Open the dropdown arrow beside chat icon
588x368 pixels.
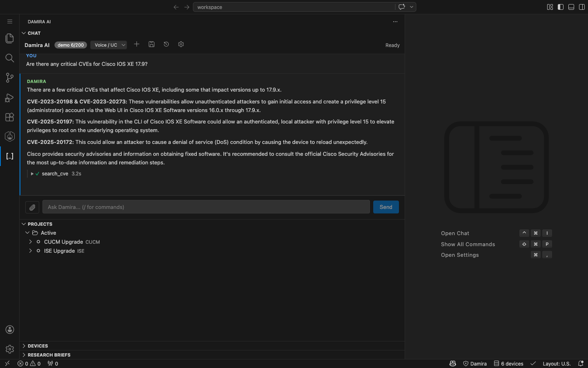tap(412, 7)
